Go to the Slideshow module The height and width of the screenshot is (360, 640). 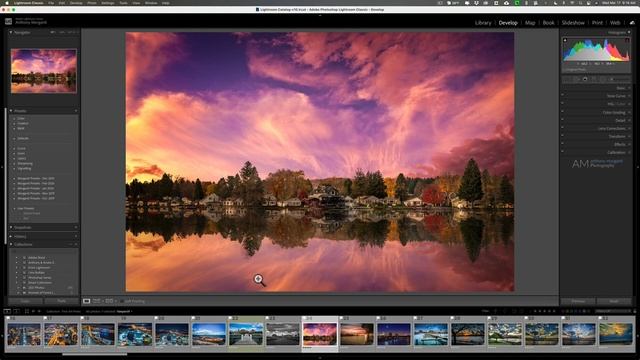pyautogui.click(x=573, y=23)
